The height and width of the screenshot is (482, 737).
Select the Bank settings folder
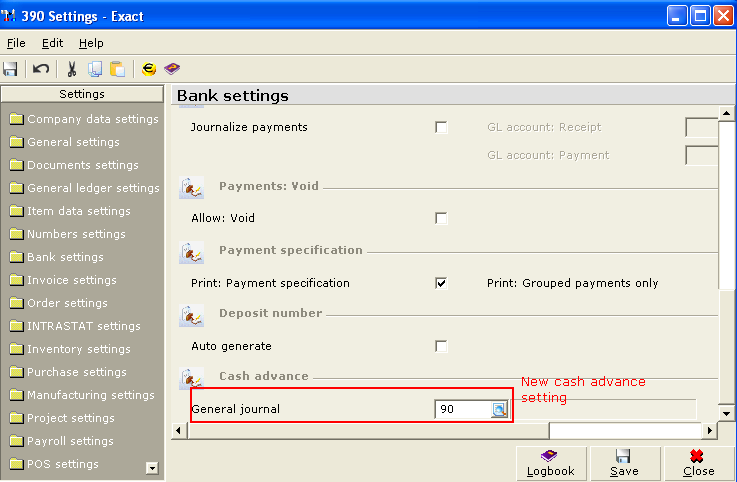tap(56, 257)
